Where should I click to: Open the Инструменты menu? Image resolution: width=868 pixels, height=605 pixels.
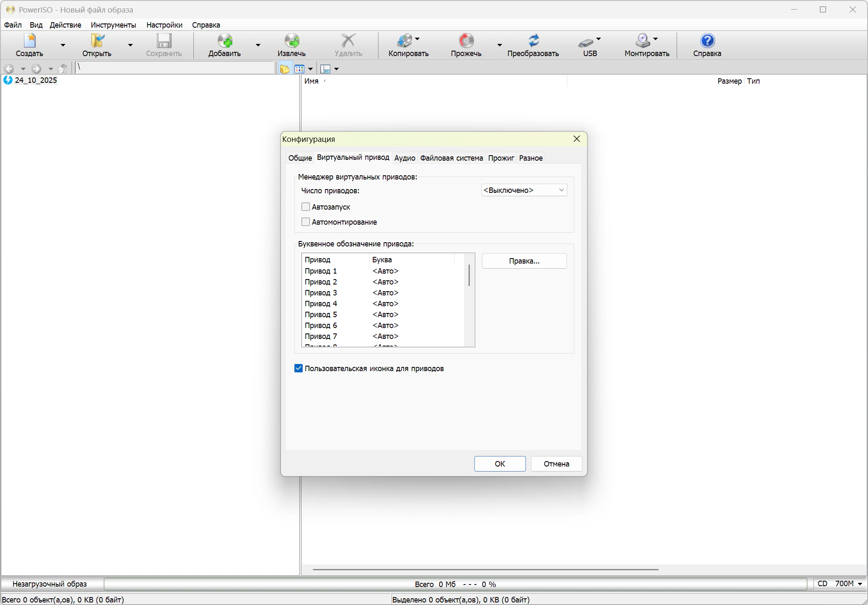point(113,25)
